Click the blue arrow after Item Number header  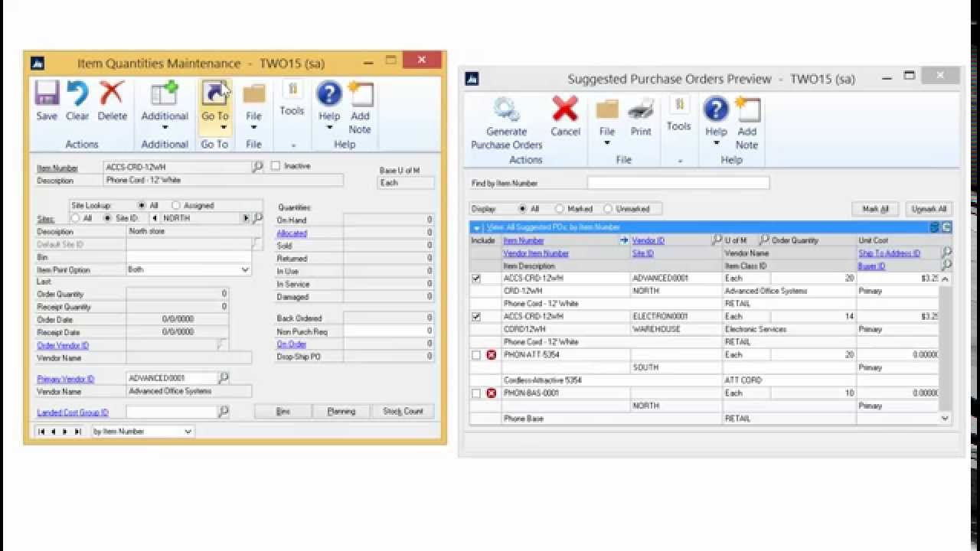(x=624, y=240)
